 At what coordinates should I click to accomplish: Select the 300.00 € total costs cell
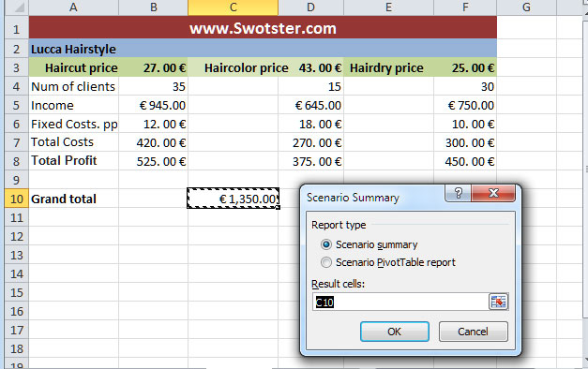point(465,142)
